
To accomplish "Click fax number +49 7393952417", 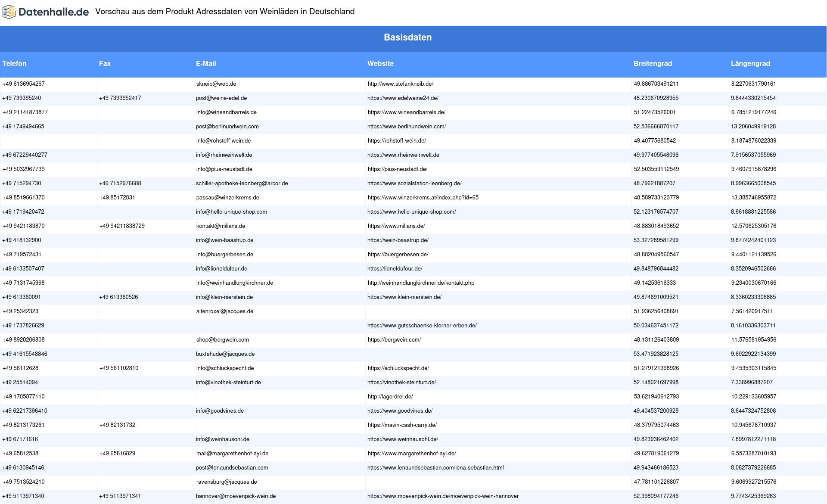I will [x=120, y=98].
